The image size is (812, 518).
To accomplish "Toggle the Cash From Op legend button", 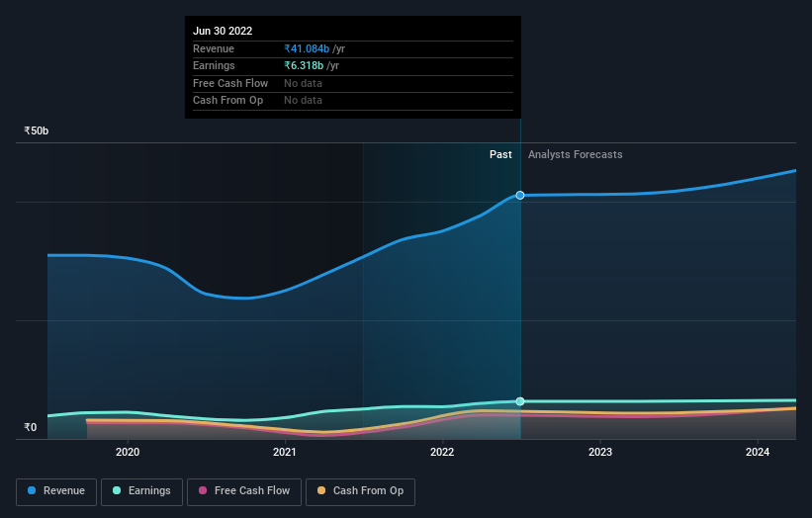I will pos(360,491).
